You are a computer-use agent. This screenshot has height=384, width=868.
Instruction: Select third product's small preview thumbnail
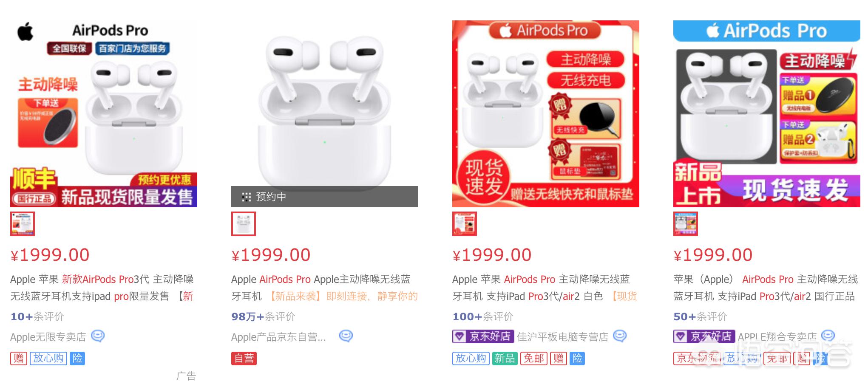[465, 224]
